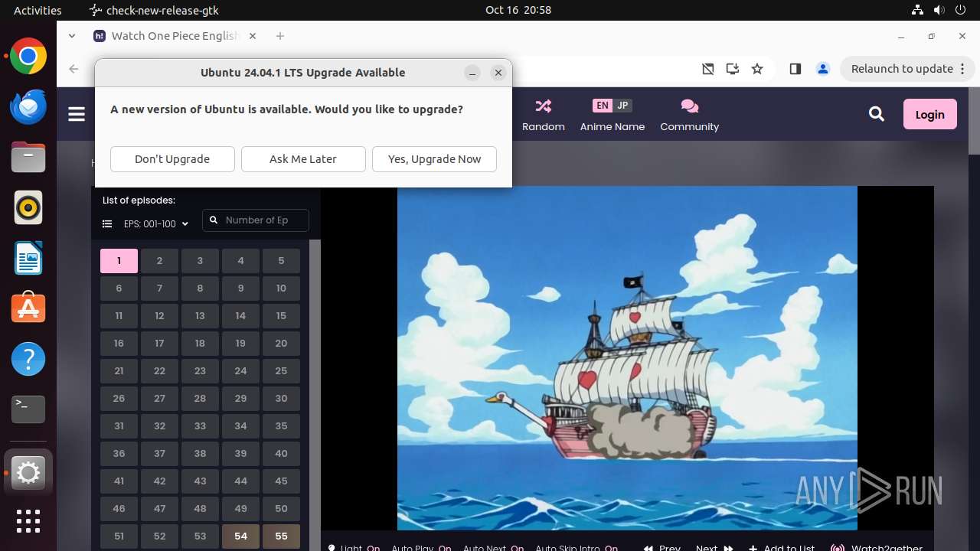Click the episode list scrollbar

coord(314,395)
